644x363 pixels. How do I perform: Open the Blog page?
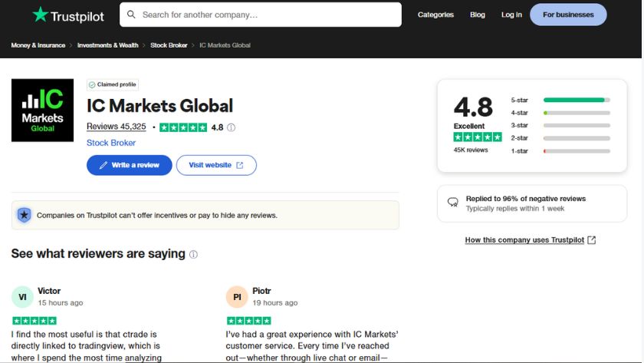click(x=477, y=15)
